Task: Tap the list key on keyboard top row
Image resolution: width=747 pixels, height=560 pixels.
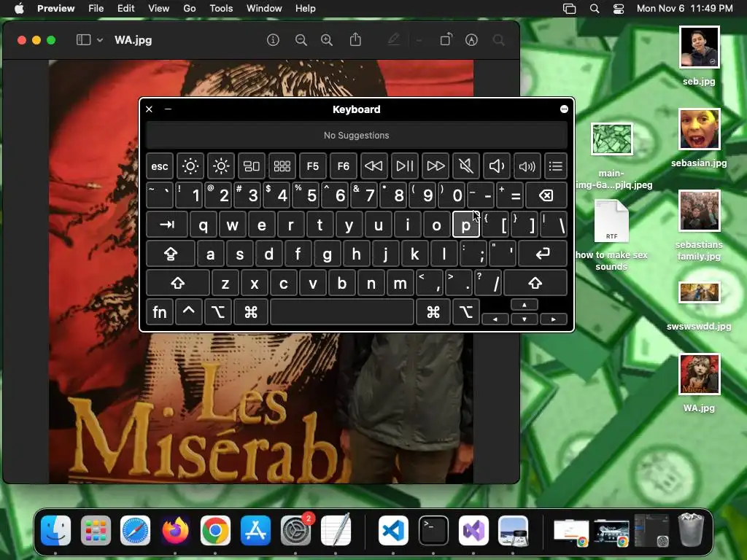Action: 555,166
